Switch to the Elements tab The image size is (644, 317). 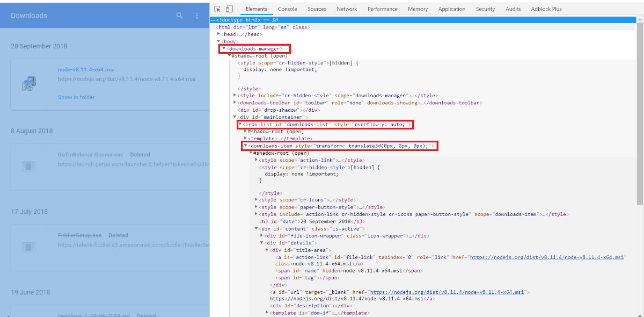coord(257,9)
